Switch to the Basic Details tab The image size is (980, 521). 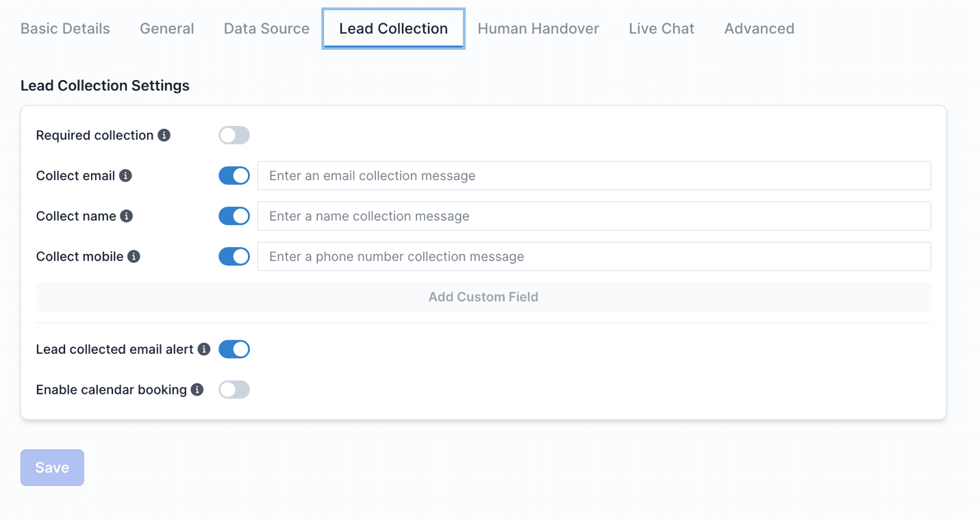[65, 28]
